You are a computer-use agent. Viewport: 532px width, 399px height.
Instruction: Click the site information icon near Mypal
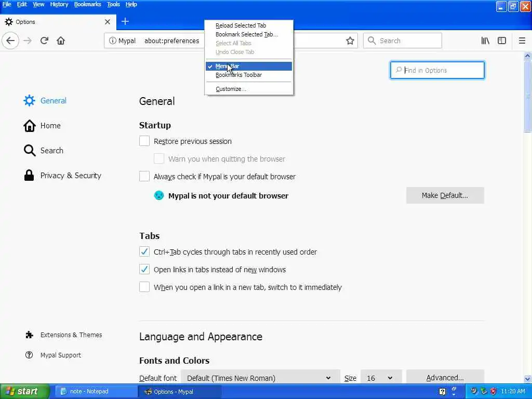click(112, 41)
